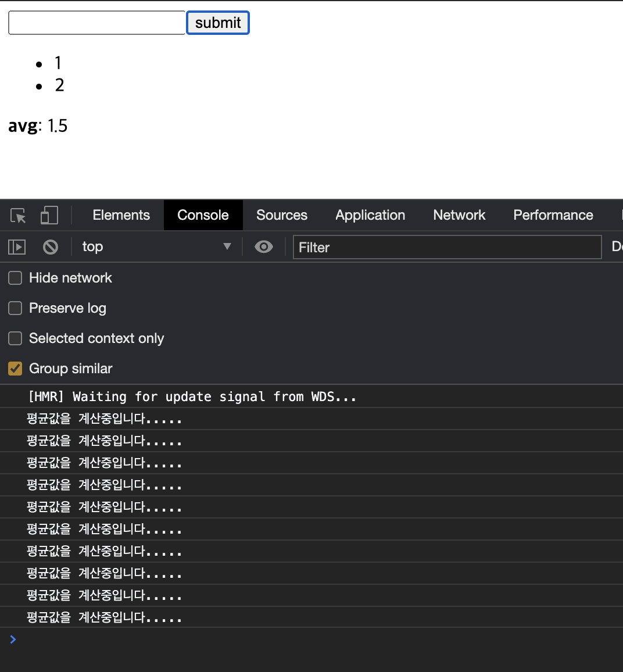This screenshot has height=672, width=623.
Task: Enable the Selected context only checkbox
Action: pos(15,338)
